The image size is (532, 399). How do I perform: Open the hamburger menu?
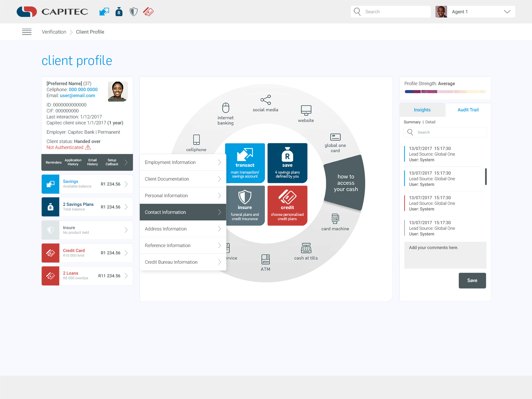pos(27,32)
